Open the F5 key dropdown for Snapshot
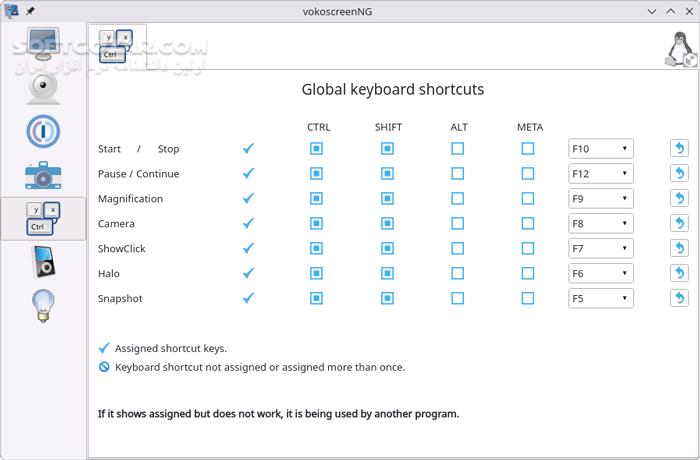Screen dimensions: 700x460 click(601, 298)
